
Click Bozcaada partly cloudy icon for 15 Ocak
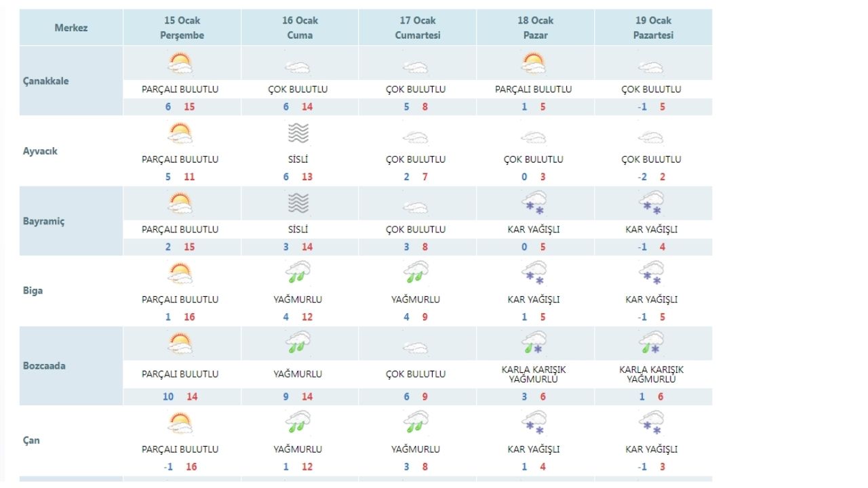coord(180,344)
